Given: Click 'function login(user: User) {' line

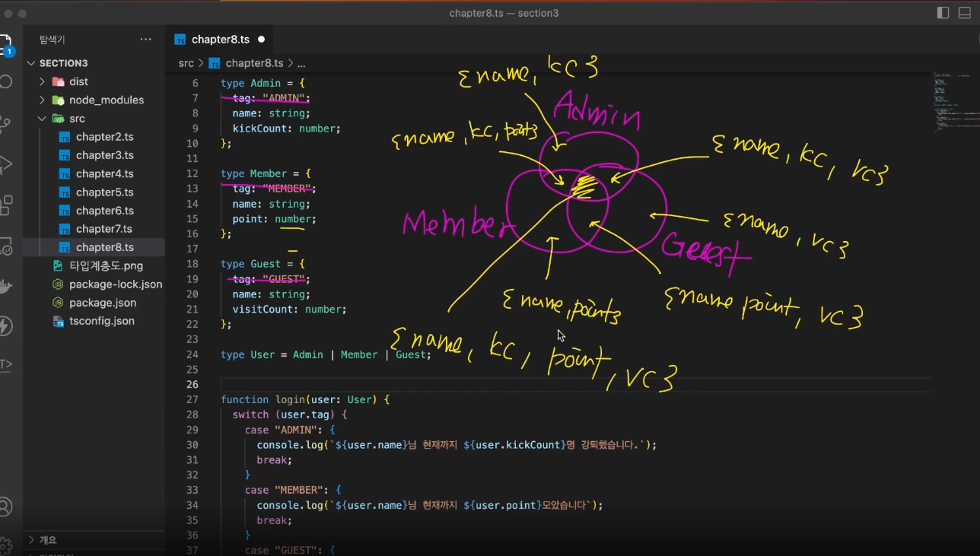Looking at the screenshot, I should tap(305, 399).
